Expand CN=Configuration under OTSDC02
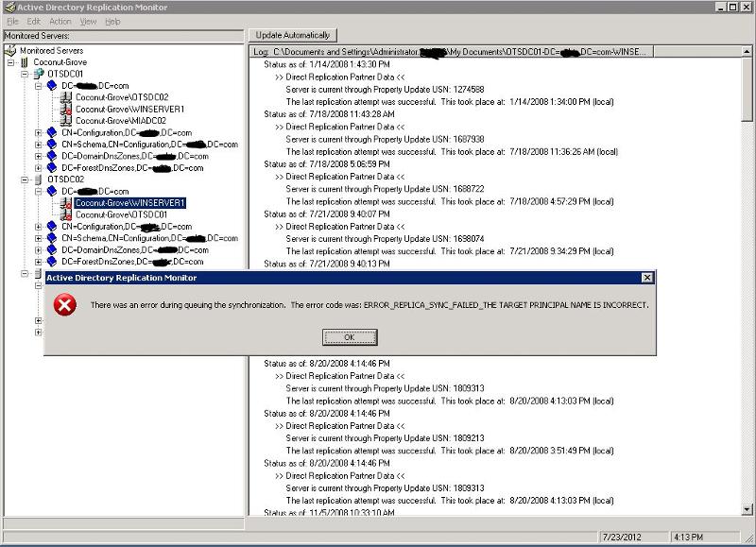Image resolution: width=756 pixels, height=547 pixels. tap(39, 227)
